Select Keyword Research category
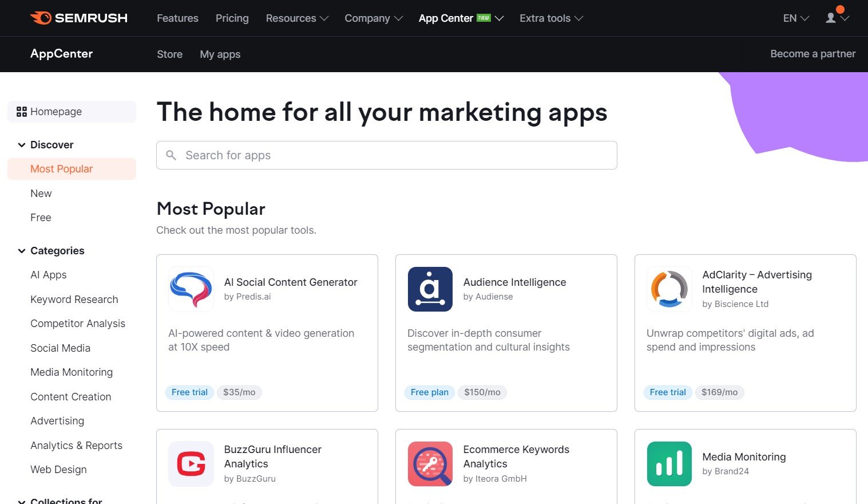Viewport: 868px width, 504px height. coord(74,300)
